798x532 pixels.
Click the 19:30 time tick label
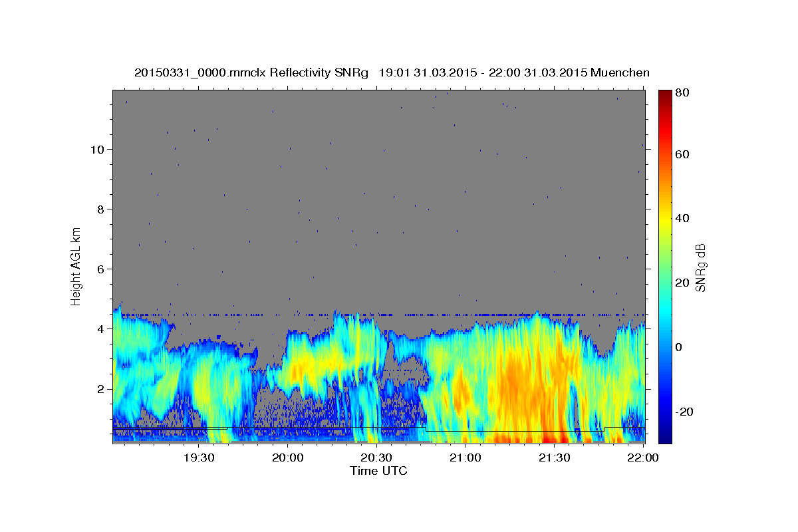coord(199,458)
